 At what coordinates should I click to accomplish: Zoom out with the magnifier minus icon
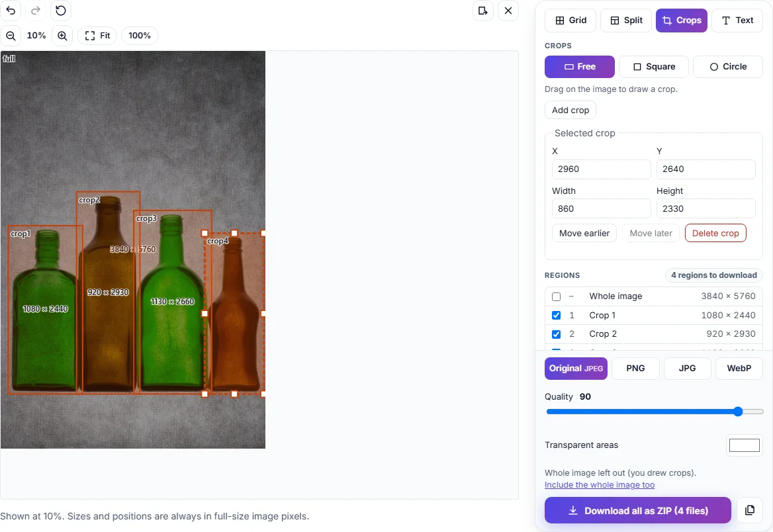click(11, 36)
